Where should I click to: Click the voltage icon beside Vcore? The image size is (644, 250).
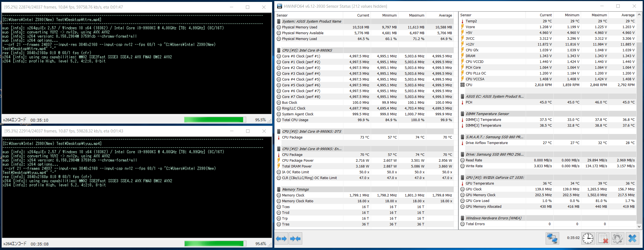click(x=462, y=27)
